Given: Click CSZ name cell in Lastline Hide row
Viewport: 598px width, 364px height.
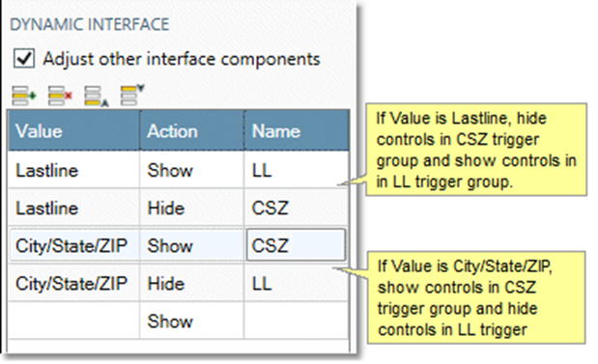Looking at the screenshot, I should tap(297, 208).
